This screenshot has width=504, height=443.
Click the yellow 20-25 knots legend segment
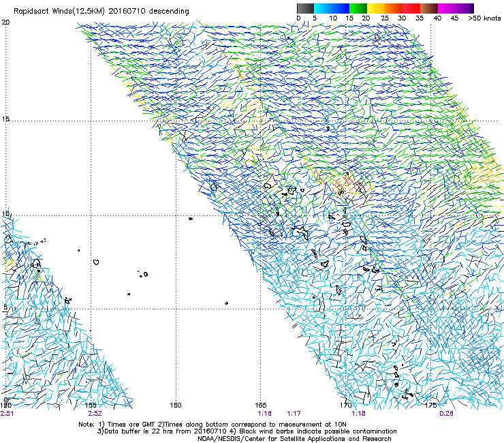376,8
